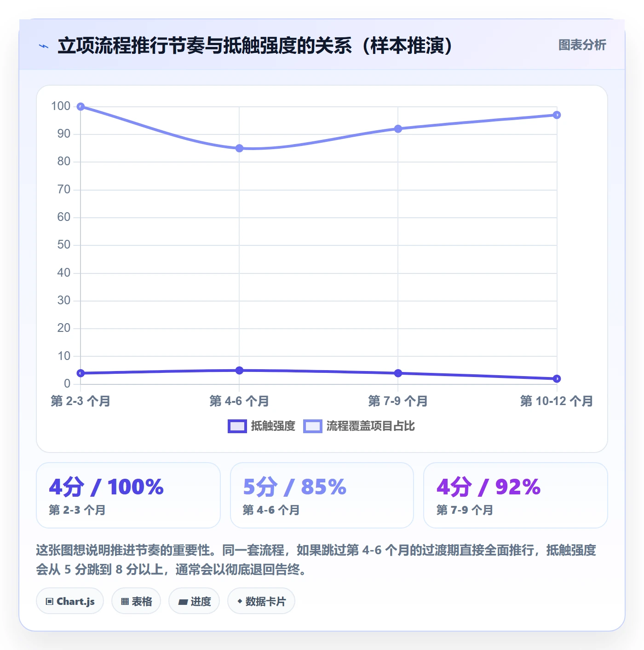
Task: Click the x-axis label 第 7-9 个月
Action: 398,401
